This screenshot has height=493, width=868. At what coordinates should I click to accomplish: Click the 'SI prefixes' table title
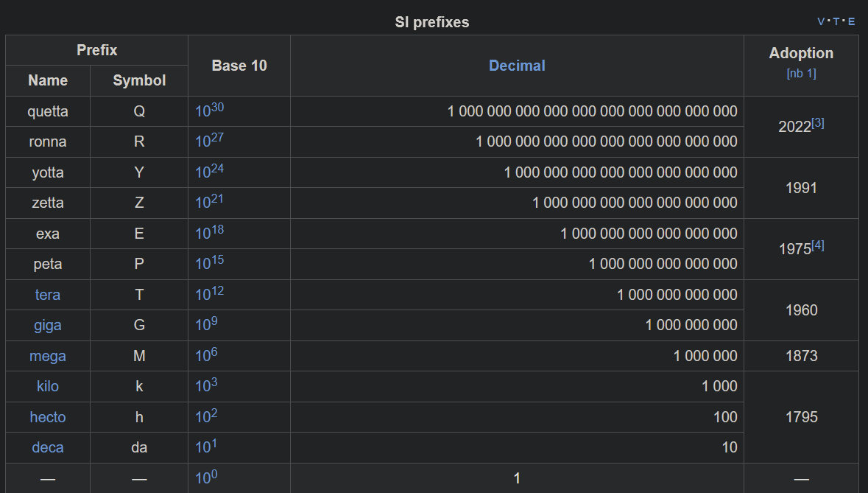pos(431,22)
